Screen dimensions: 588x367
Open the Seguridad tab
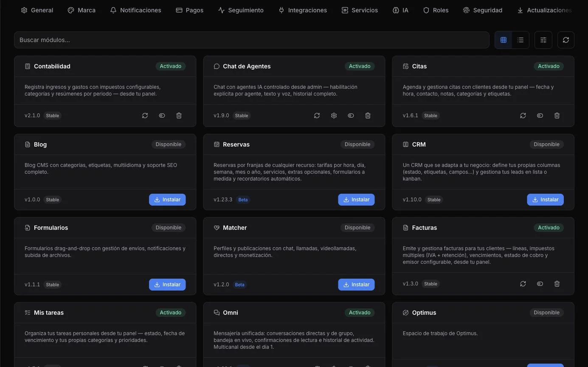point(483,10)
